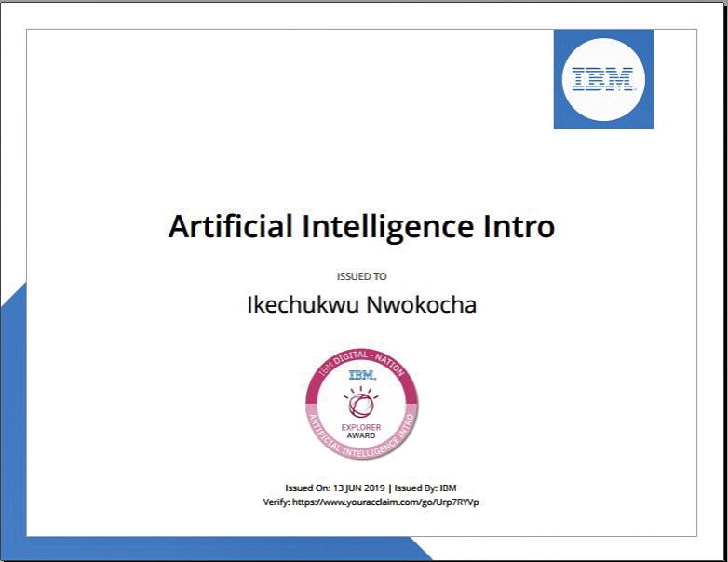This screenshot has height=562, width=728.
Task: Click the 'ISSUED TO' label
Action: (x=361, y=276)
